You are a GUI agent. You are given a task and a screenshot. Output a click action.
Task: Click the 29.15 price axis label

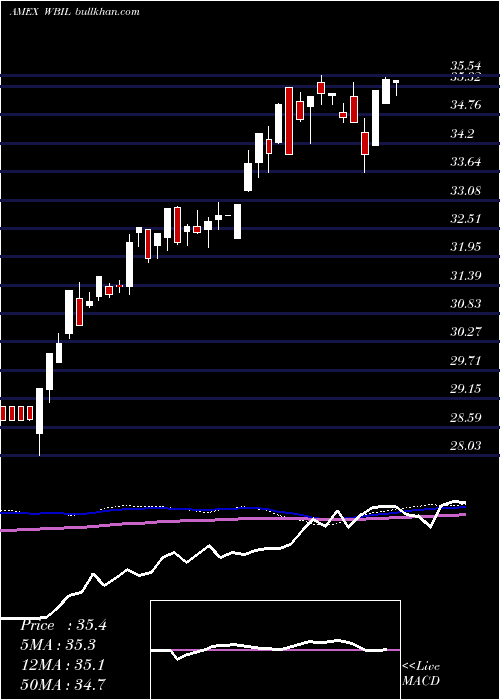(466, 389)
